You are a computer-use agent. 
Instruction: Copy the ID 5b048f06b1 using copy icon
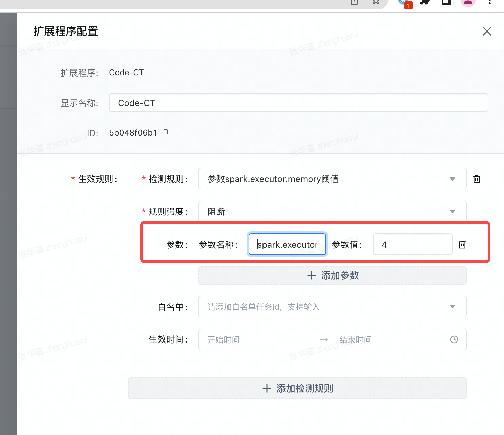tap(165, 133)
